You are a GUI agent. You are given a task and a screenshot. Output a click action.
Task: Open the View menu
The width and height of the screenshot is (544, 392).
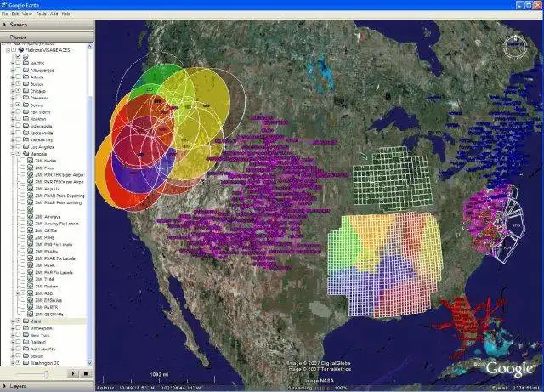pyautogui.click(x=27, y=14)
